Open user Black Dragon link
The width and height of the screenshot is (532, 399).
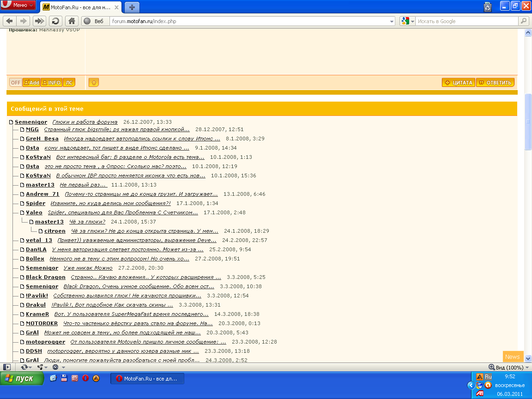coord(45,277)
